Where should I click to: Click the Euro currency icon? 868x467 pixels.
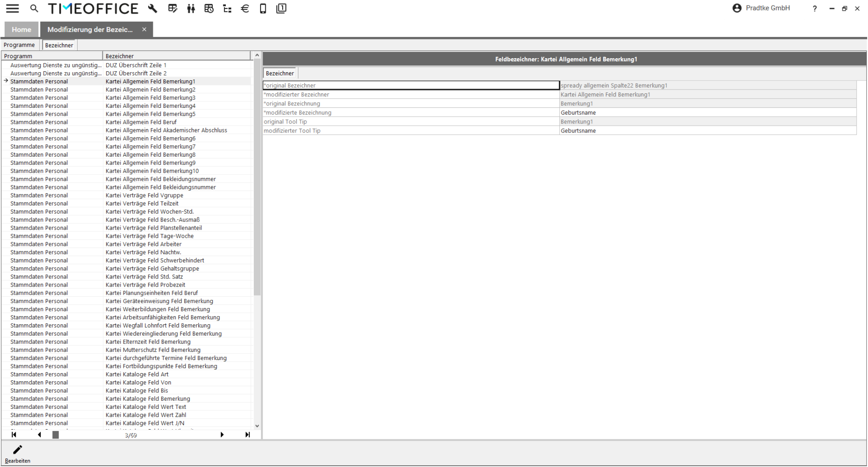pos(245,8)
